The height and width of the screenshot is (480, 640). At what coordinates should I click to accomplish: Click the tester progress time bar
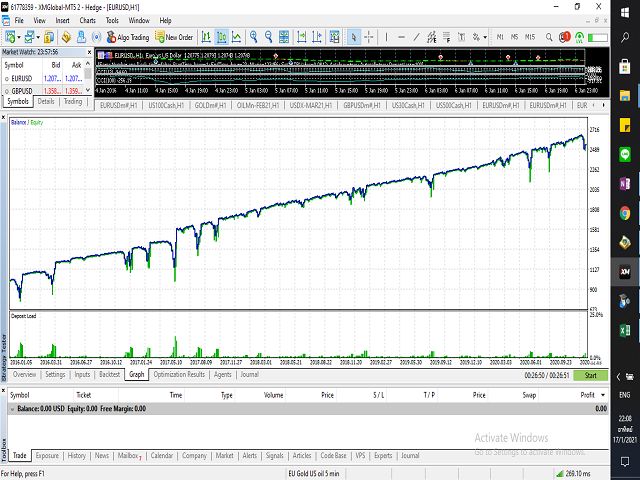tap(548, 375)
